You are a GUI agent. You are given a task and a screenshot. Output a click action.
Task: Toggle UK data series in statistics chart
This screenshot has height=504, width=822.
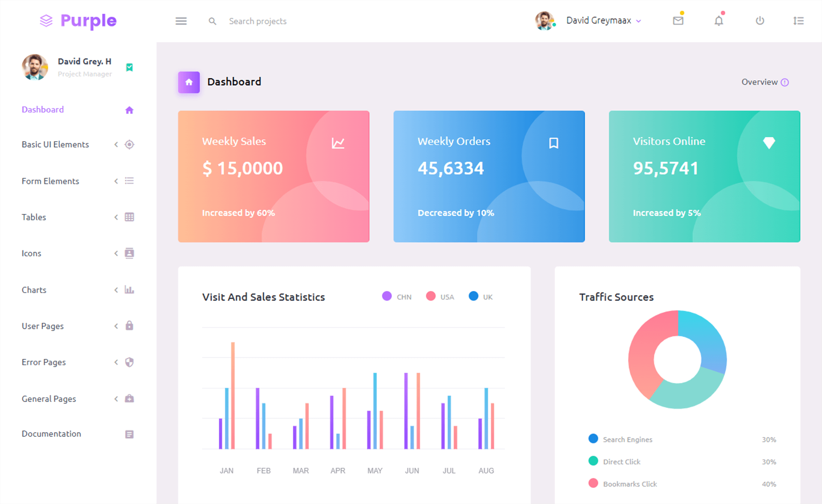point(482,296)
